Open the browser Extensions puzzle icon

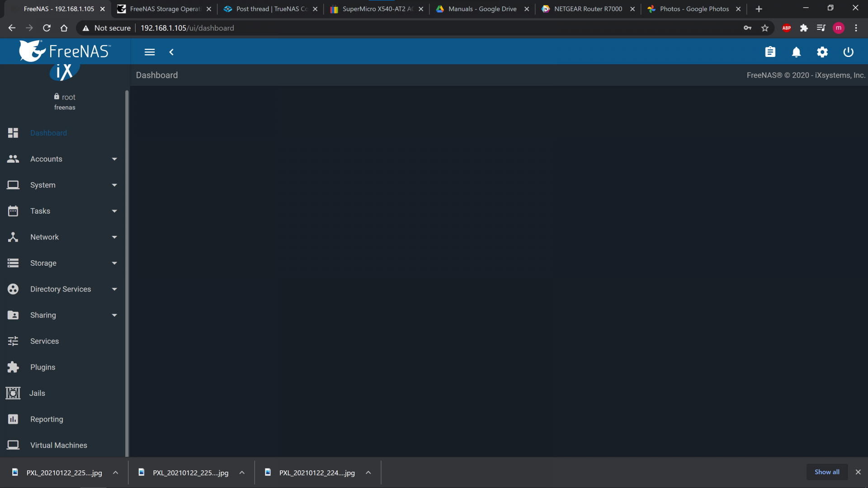[804, 28]
